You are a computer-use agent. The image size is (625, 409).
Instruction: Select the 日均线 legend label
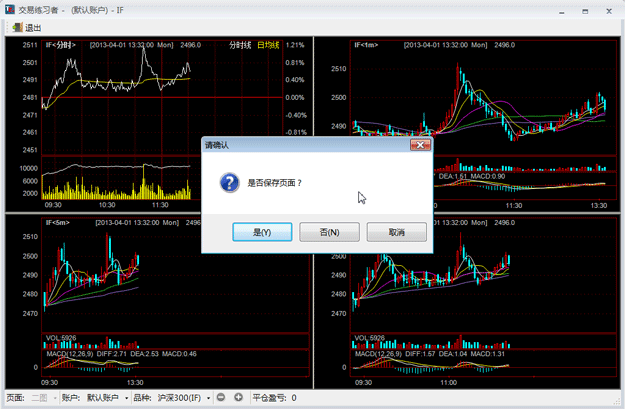tap(268, 45)
